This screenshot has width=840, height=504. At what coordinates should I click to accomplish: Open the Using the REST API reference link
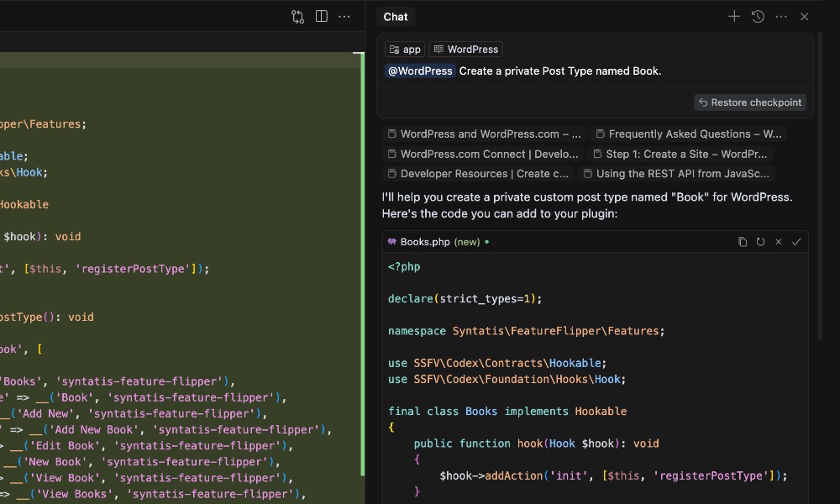(x=676, y=174)
